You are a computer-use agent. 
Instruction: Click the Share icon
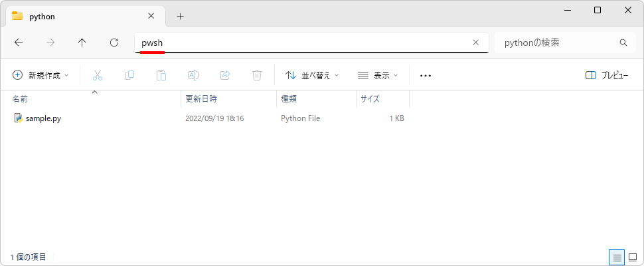[225, 75]
